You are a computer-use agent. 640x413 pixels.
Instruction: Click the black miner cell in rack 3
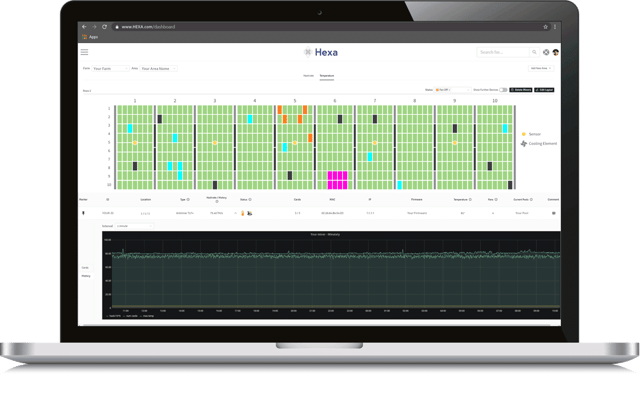click(215, 185)
